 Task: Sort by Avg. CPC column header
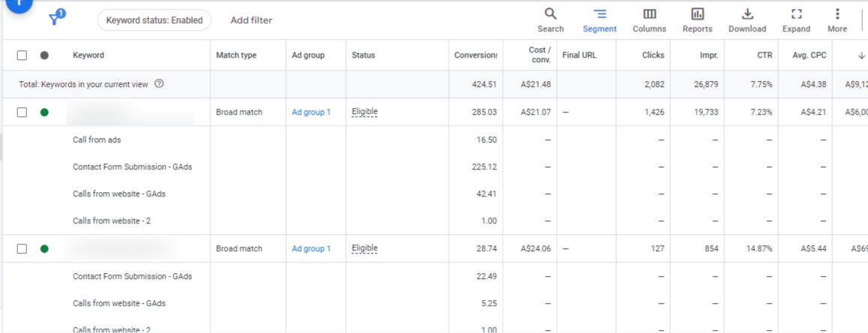809,55
